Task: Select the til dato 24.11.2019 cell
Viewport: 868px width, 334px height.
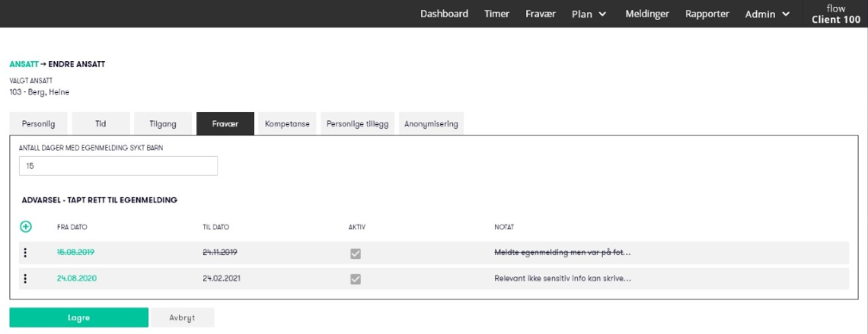Action: (220, 252)
